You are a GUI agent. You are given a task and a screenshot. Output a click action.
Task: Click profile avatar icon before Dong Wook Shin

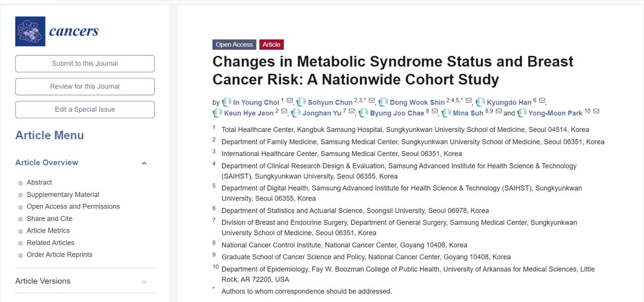click(384, 102)
